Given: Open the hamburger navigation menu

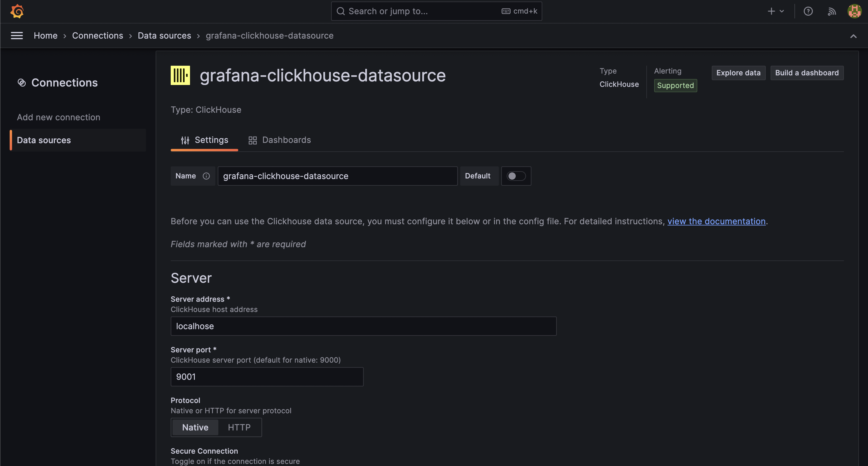Looking at the screenshot, I should click(x=17, y=36).
